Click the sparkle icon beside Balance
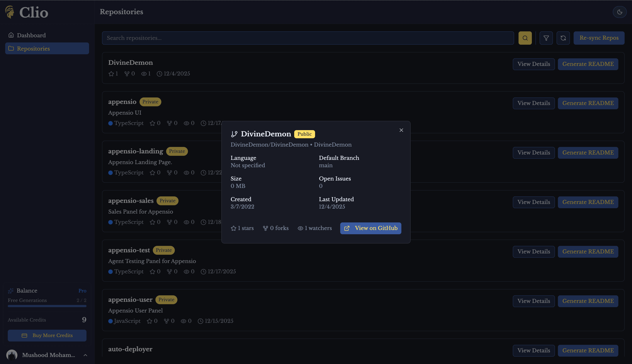632x364 pixels. click(x=11, y=291)
